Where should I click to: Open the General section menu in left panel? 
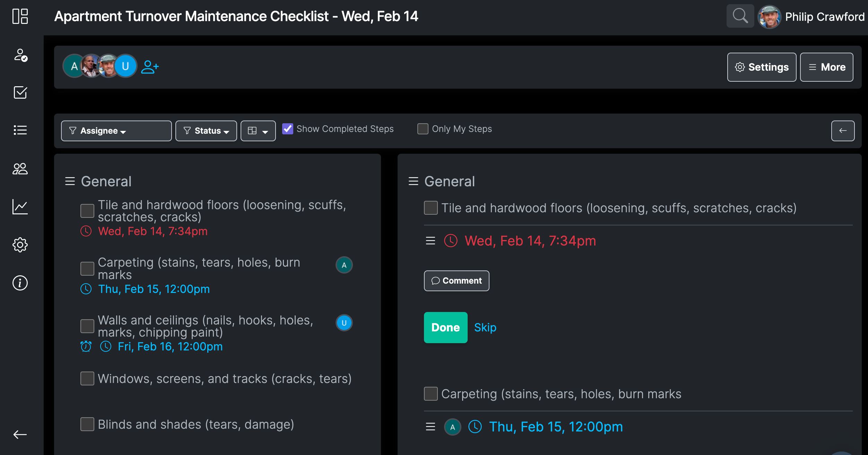(70, 181)
